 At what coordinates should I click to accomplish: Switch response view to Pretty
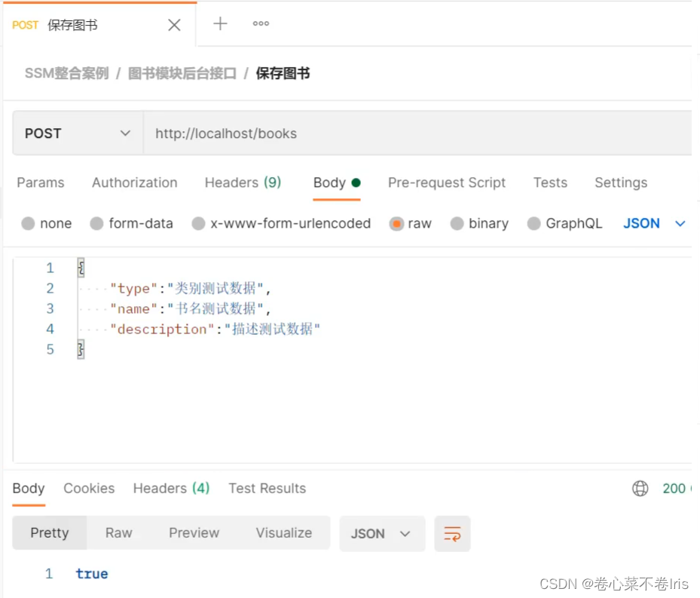(x=50, y=532)
